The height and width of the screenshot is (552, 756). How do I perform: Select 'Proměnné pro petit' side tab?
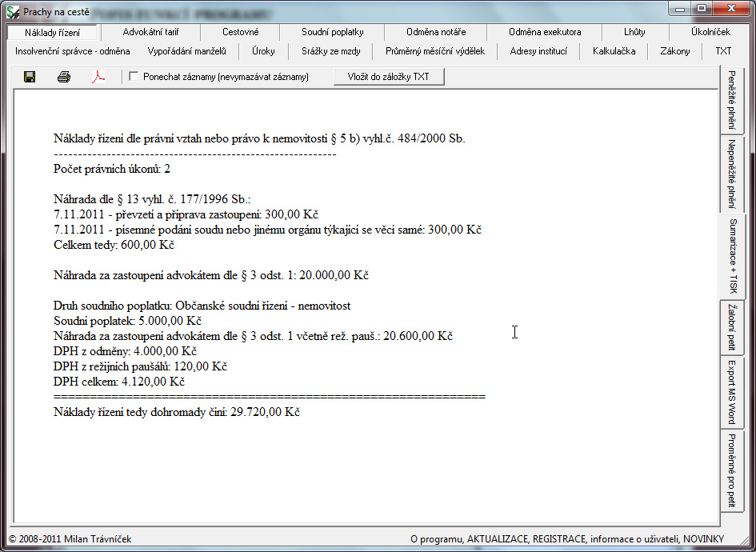[732, 470]
